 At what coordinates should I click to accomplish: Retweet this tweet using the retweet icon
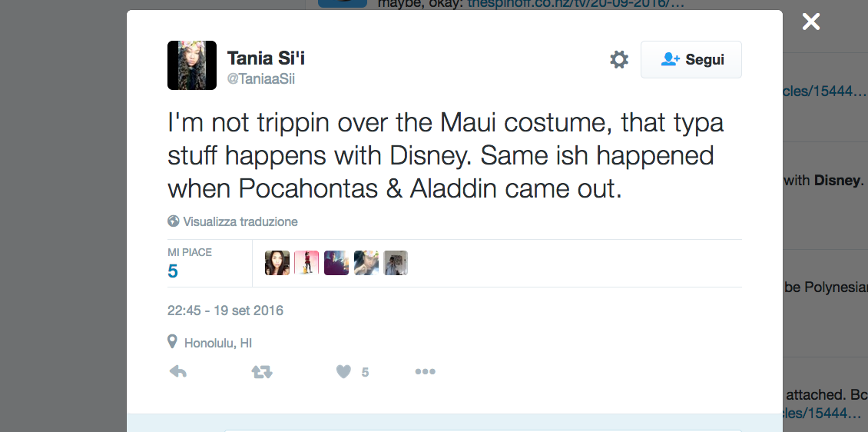[262, 372]
